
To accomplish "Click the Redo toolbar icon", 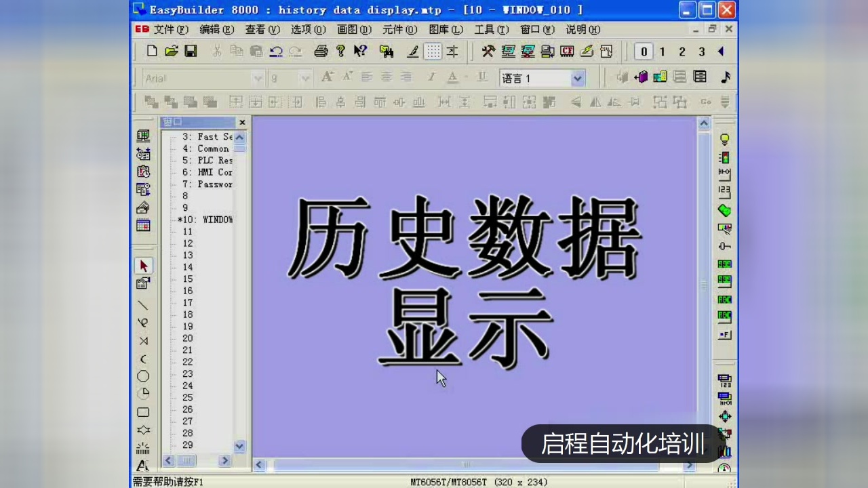I will (x=295, y=51).
